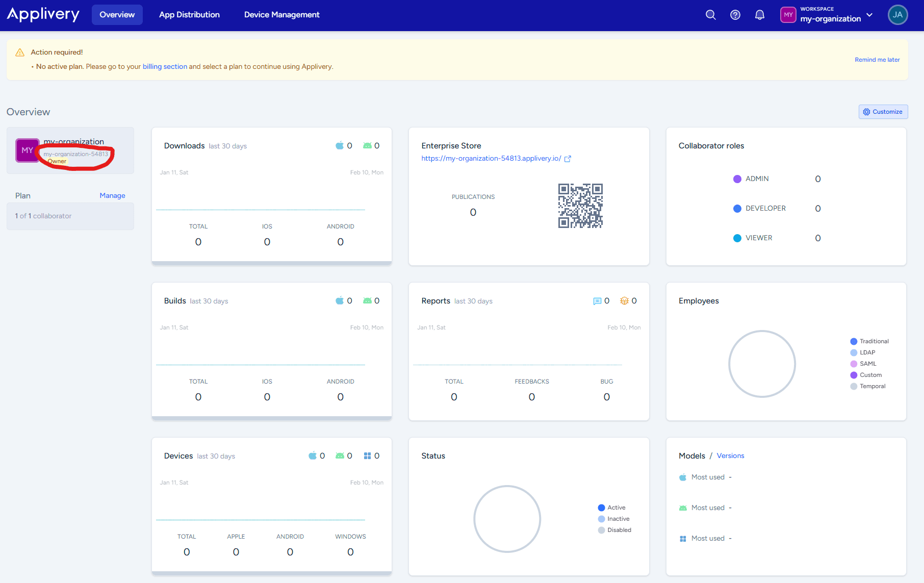
Task: Click the external link icon beside Enterprise Store URL
Action: point(568,159)
